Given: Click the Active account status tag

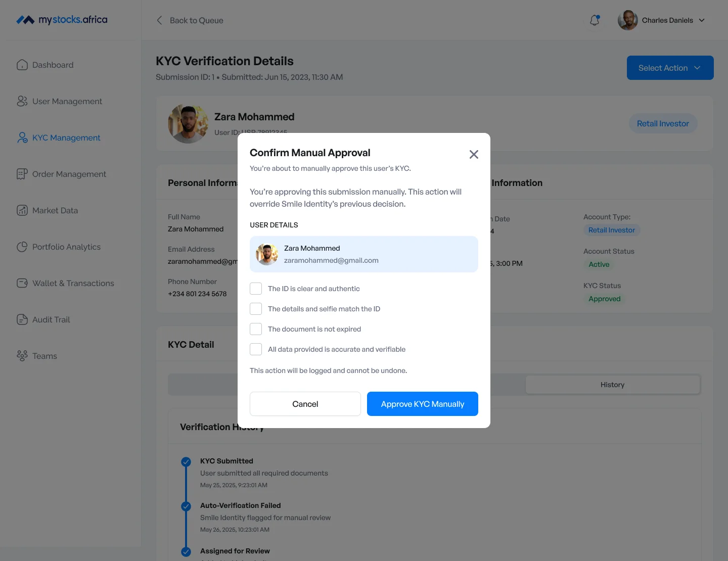Looking at the screenshot, I should pyautogui.click(x=599, y=264).
